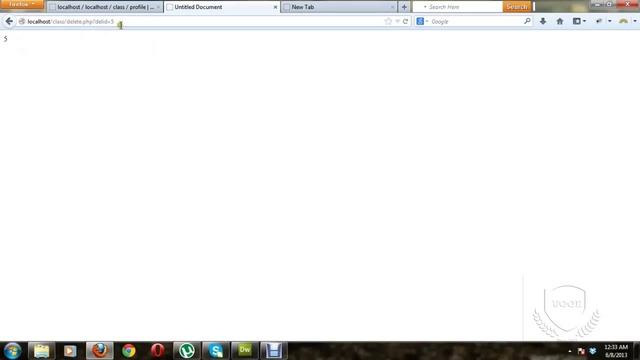This screenshot has width=640, height=360.
Task: Launch Opera from the taskbar
Action: click(x=158, y=351)
